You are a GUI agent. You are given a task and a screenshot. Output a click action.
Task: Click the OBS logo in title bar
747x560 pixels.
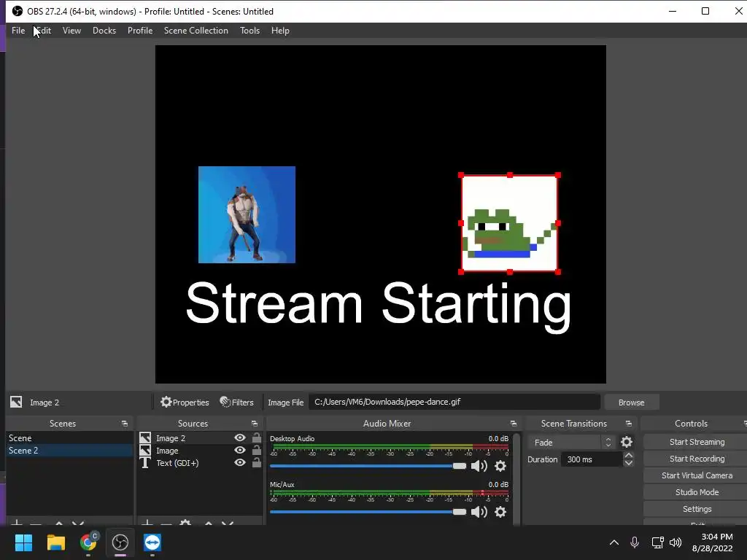coord(18,11)
